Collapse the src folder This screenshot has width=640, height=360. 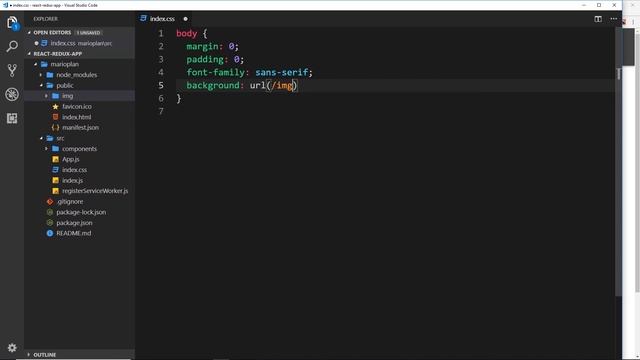pos(41,138)
